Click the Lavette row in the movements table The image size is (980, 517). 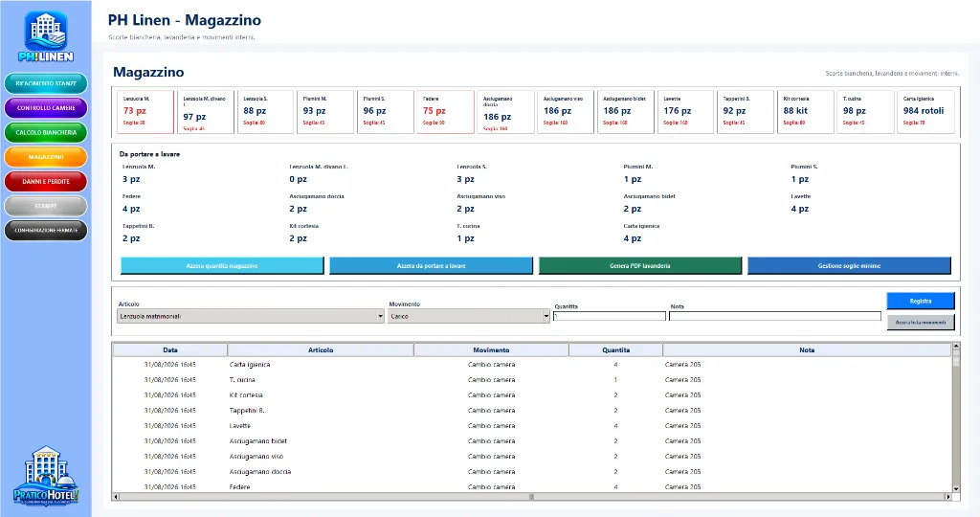tap(532, 426)
